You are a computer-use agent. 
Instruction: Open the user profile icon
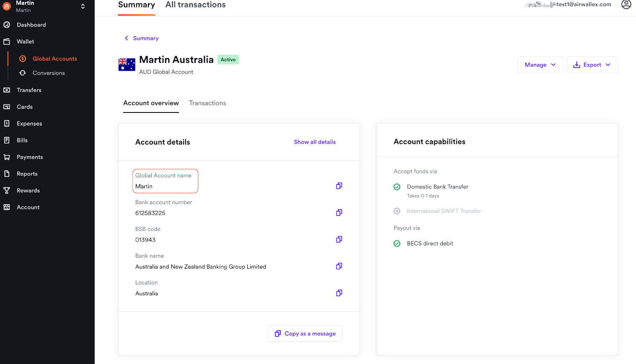point(626,4)
